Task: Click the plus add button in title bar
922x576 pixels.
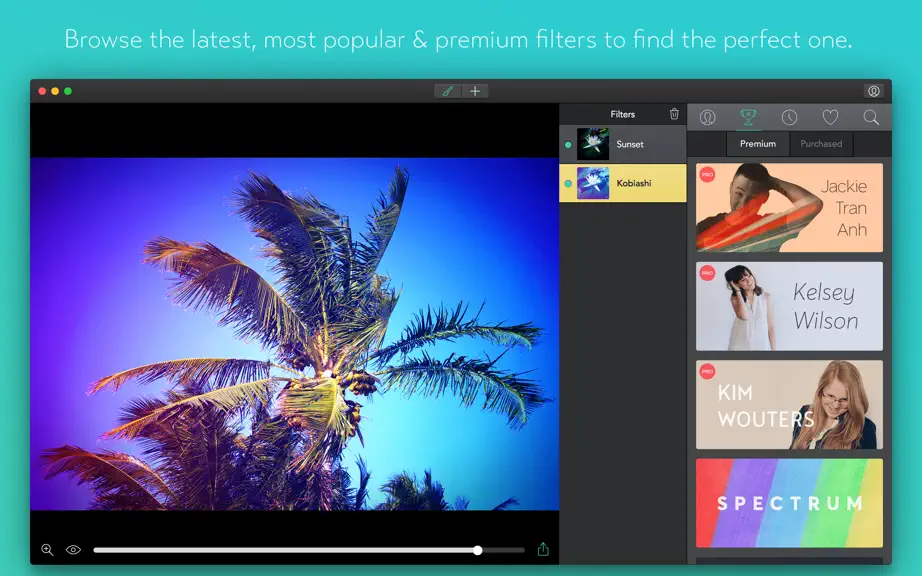Action: pyautogui.click(x=475, y=91)
